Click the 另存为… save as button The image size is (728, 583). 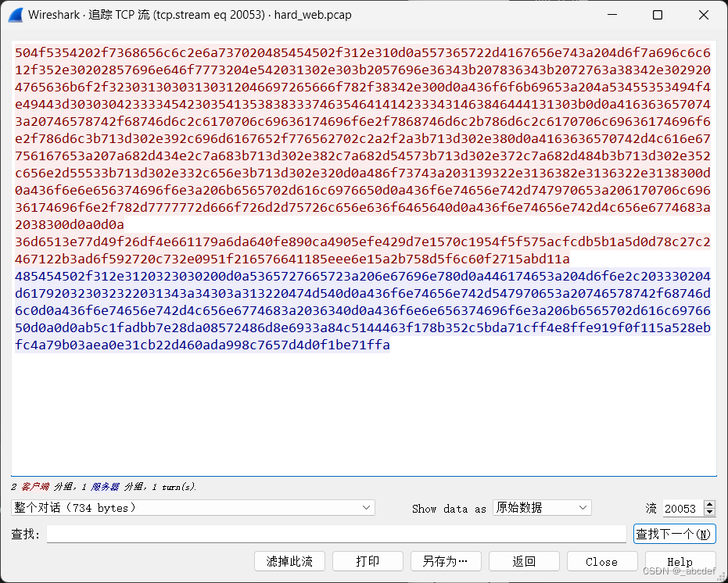coord(446,561)
